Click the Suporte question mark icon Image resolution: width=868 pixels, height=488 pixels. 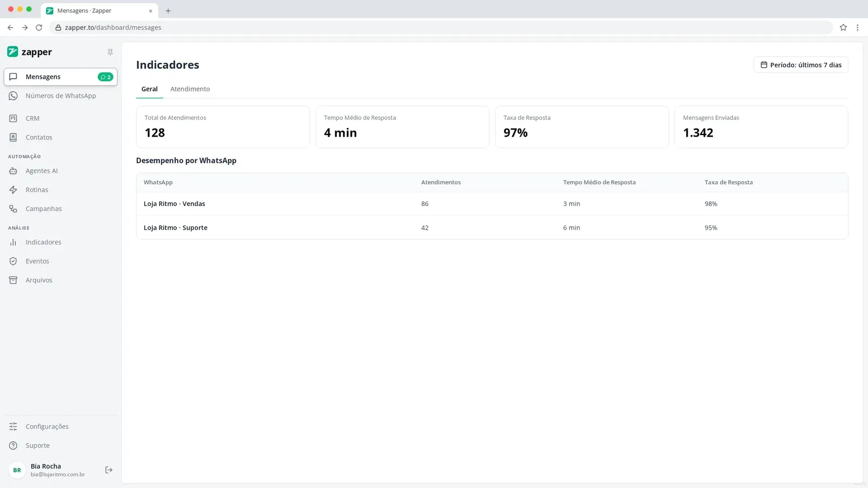[13, 446]
